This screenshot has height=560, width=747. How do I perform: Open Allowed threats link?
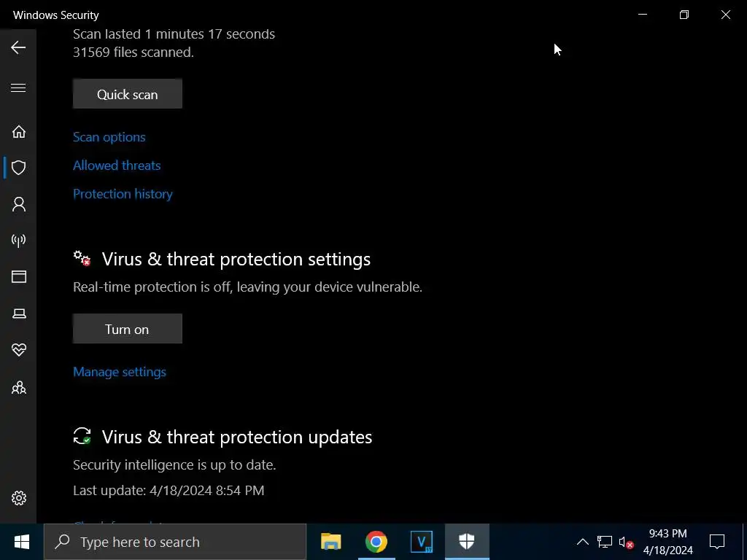click(x=117, y=166)
